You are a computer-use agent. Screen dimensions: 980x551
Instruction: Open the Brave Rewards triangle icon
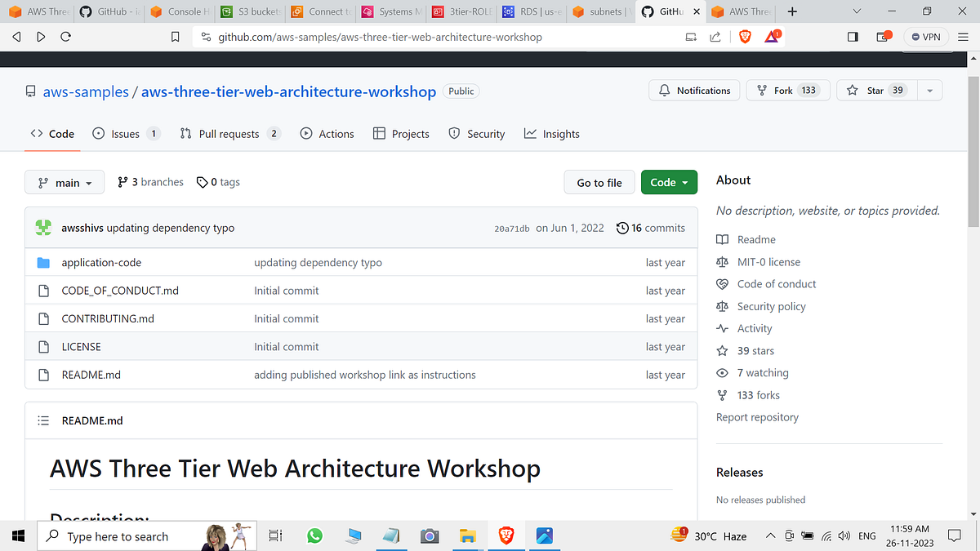point(772,36)
